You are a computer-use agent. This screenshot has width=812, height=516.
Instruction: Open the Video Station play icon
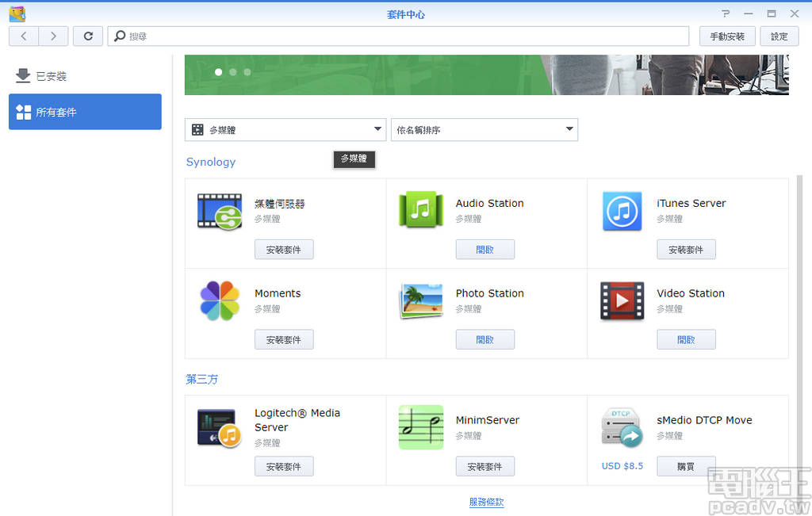(x=622, y=301)
